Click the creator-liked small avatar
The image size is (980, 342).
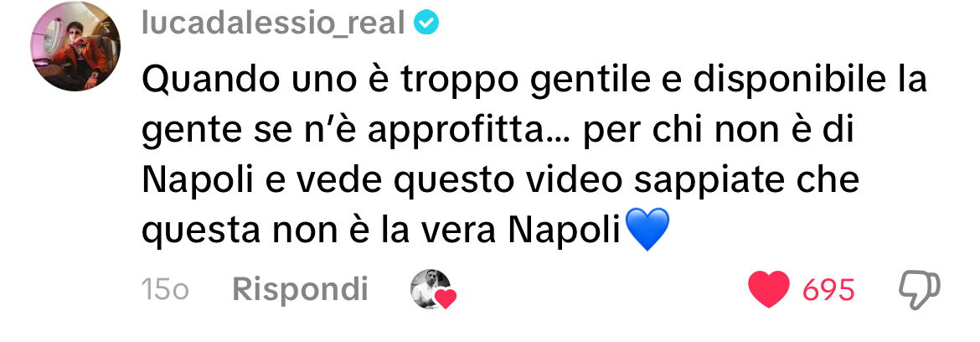431,289
